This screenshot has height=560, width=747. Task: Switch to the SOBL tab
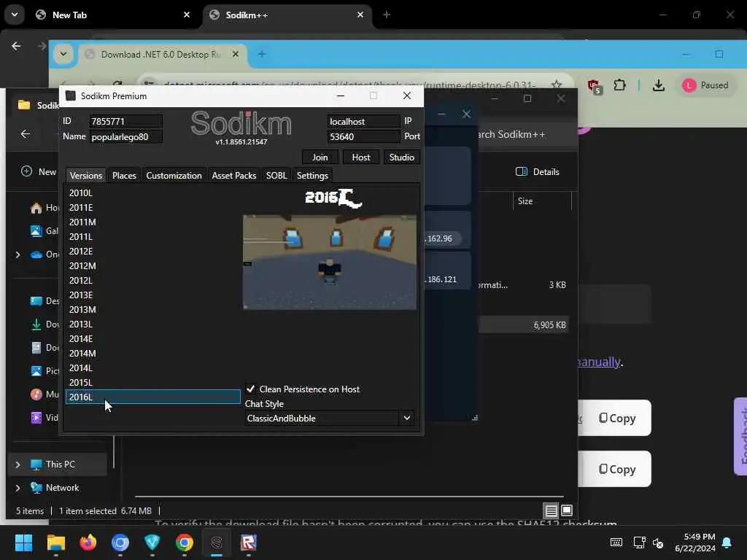pyautogui.click(x=276, y=175)
